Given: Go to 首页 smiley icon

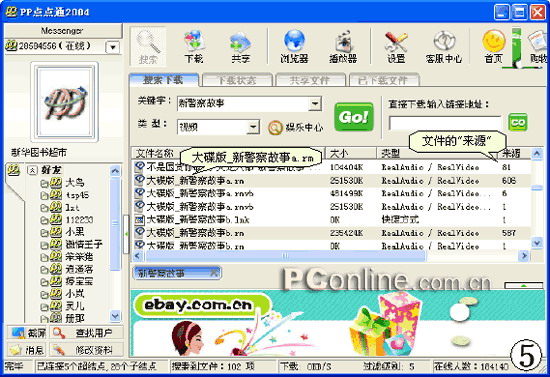Looking at the screenshot, I should pyautogui.click(x=494, y=47).
